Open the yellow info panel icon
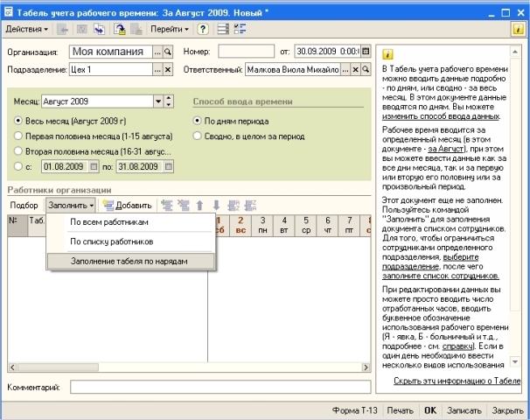This screenshot has height=420, width=530. click(518, 30)
